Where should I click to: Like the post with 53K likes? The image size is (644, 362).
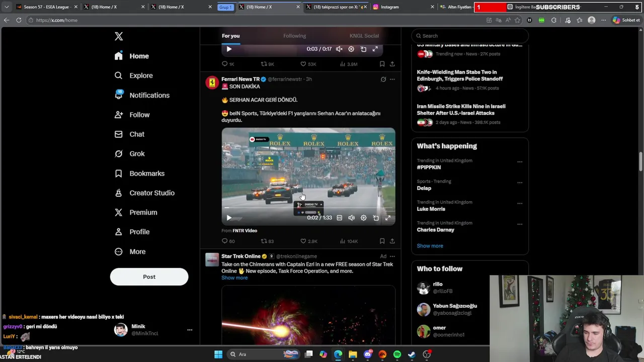(x=308, y=64)
